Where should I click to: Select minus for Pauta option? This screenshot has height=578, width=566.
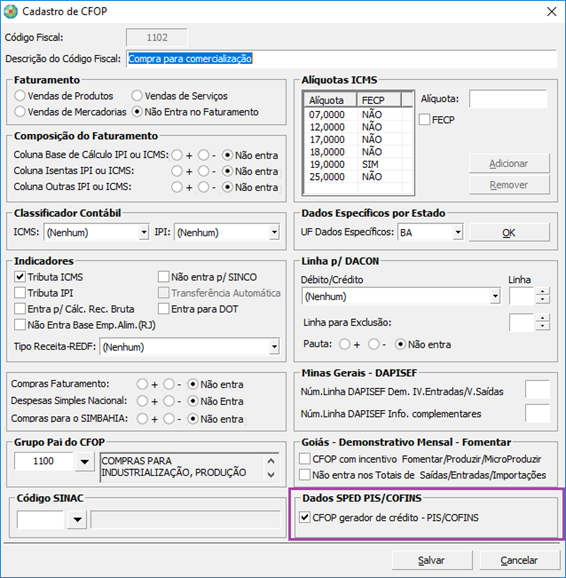[374, 344]
